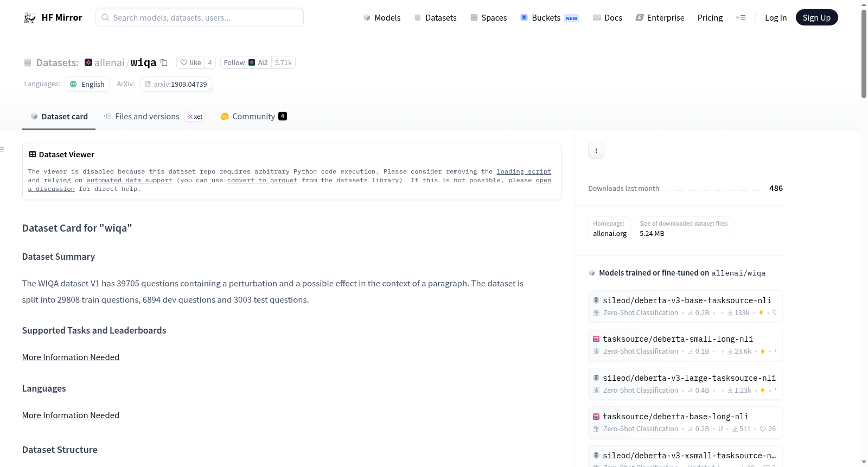The image size is (868, 467).
Task: Open Spaces from the top navigation
Action: (488, 17)
